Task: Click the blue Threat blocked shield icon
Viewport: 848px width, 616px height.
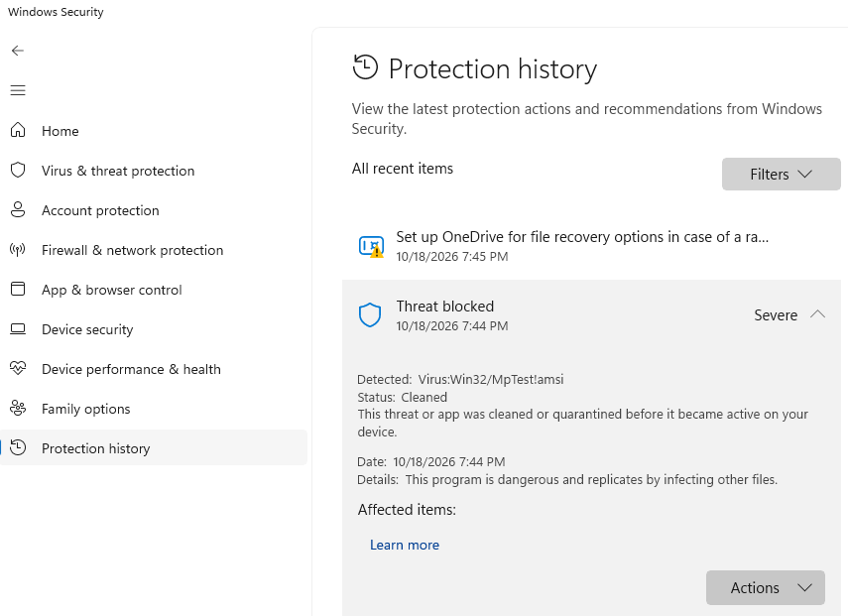Action: coord(370,315)
